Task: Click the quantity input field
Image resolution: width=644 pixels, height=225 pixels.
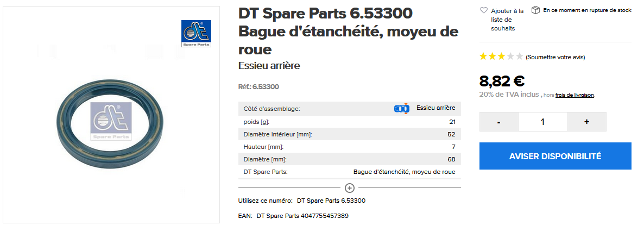Action: [542, 122]
